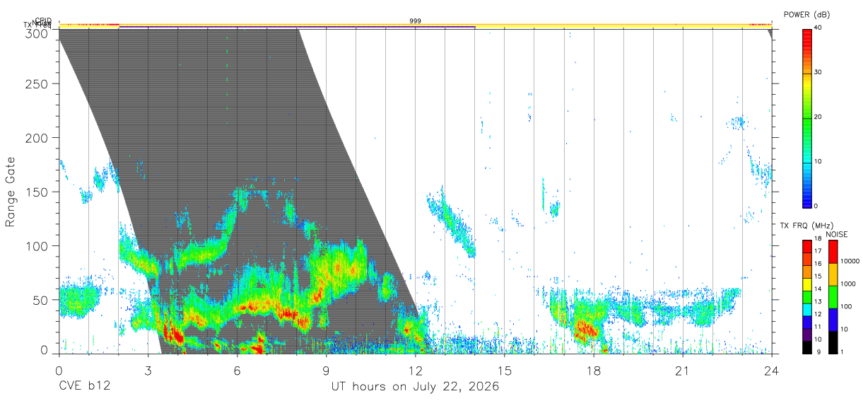This screenshot has height=401, width=868.
Task: Click the x-axis tick label '24'
Action: (x=772, y=371)
